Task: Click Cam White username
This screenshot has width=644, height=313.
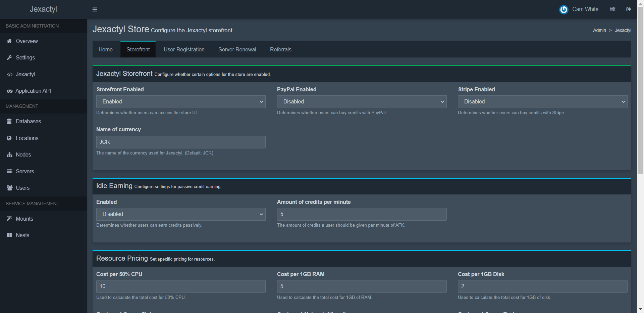Action: 585,9
